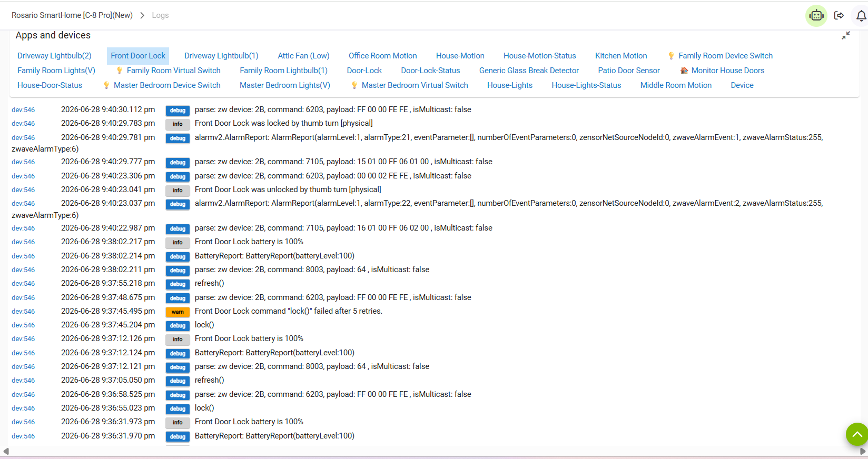Collapse the Apps and devices panel
The image size is (868, 459).
click(x=846, y=35)
